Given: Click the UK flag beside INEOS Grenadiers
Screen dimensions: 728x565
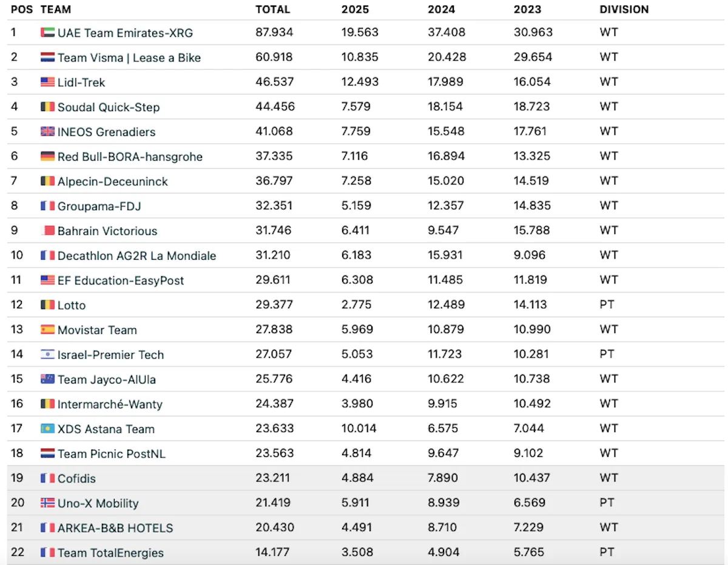Looking at the screenshot, I should pyautogui.click(x=47, y=132).
